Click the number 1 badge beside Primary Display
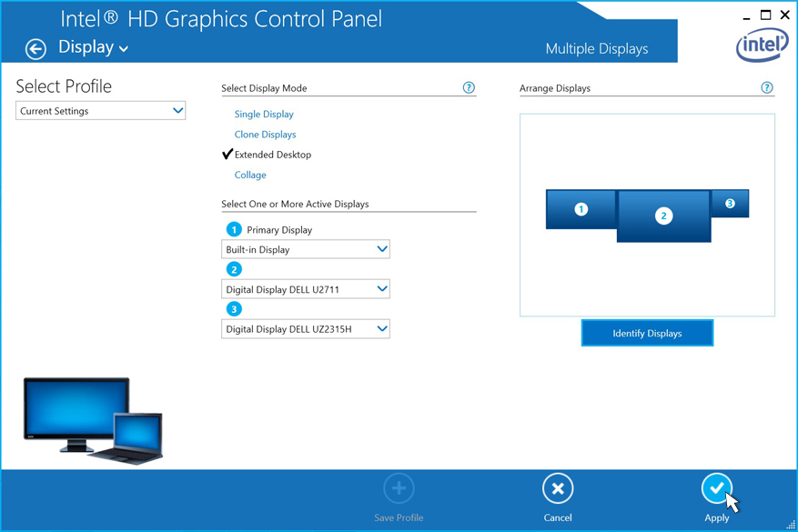The height and width of the screenshot is (532, 798). pos(234,229)
